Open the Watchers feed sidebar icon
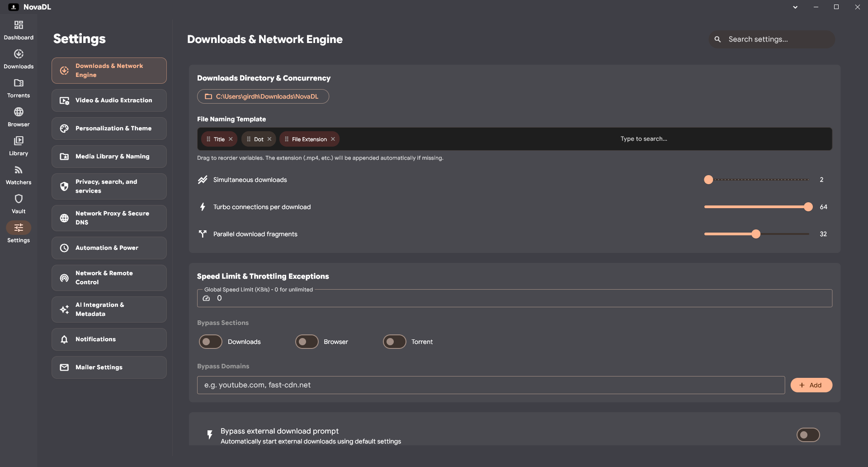Screen dimensions: 868x467 19,170
